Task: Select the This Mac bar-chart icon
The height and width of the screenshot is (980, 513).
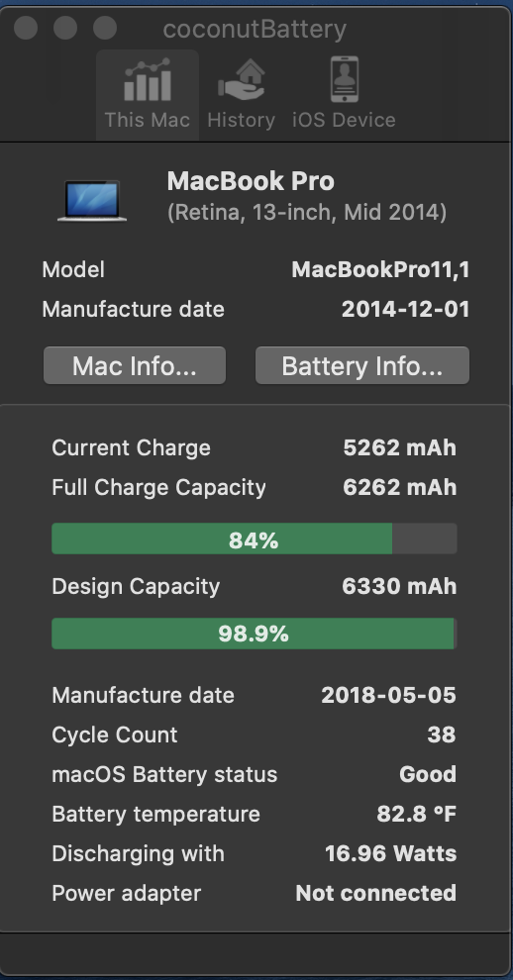Action: (x=147, y=80)
